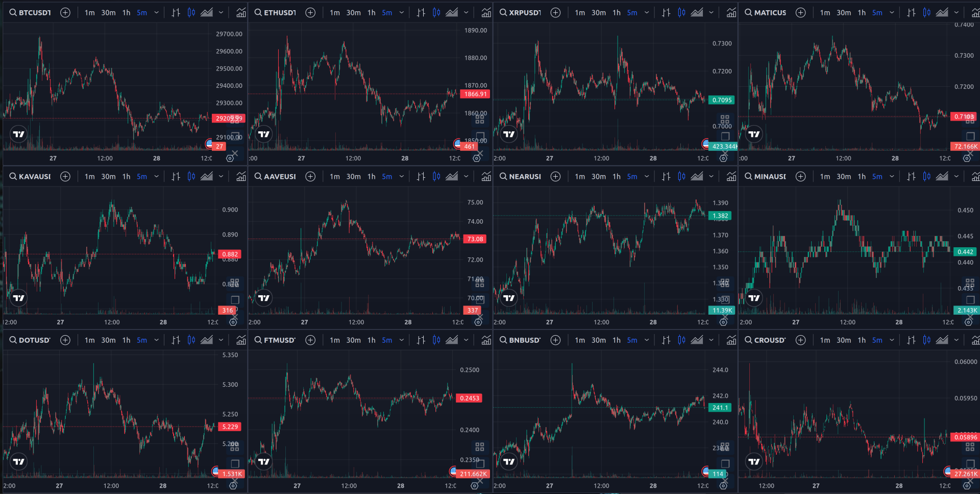Set BNBUSDT chart to 1h interval
980x494 pixels.
(617, 340)
